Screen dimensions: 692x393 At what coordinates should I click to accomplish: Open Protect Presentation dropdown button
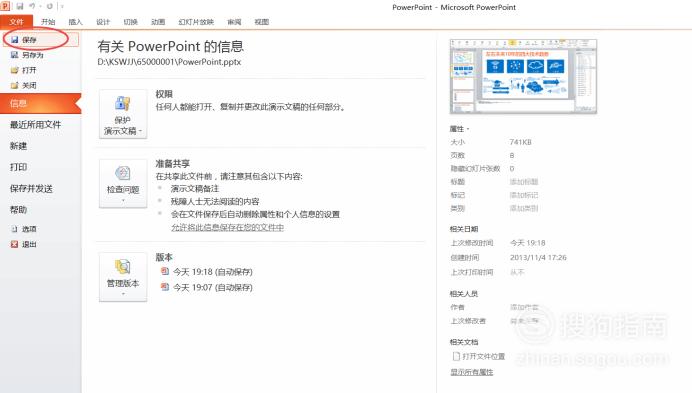tap(123, 114)
